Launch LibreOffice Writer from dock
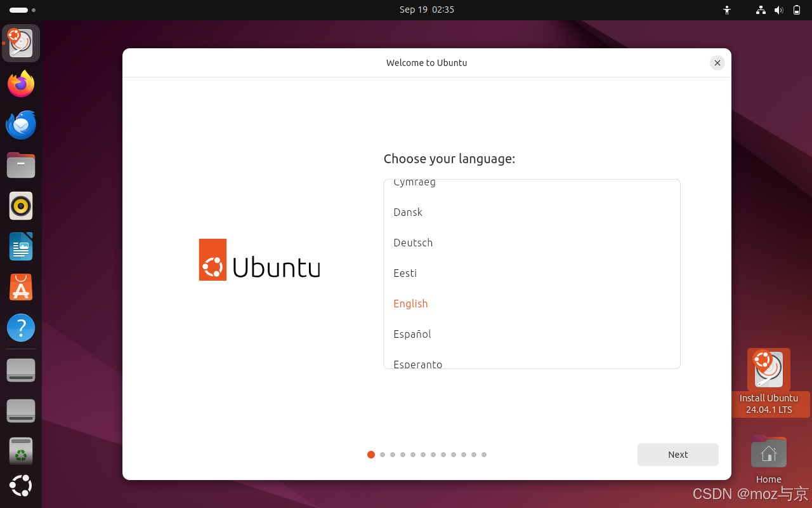Viewport: 812px width, 508px height. tap(21, 246)
